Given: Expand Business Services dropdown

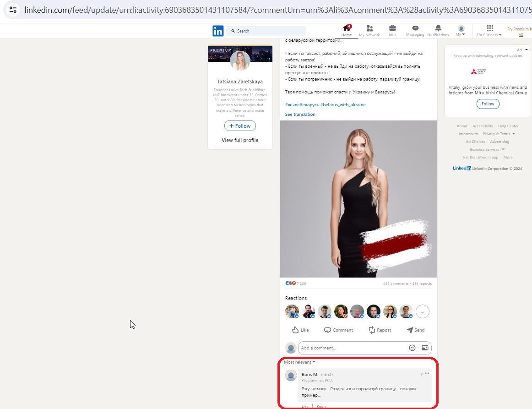Looking at the screenshot, I should (x=487, y=149).
